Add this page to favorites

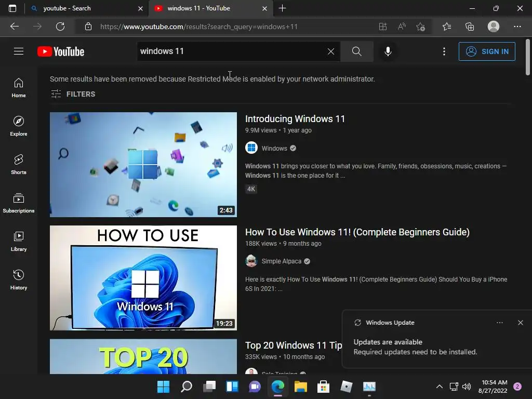(x=421, y=26)
